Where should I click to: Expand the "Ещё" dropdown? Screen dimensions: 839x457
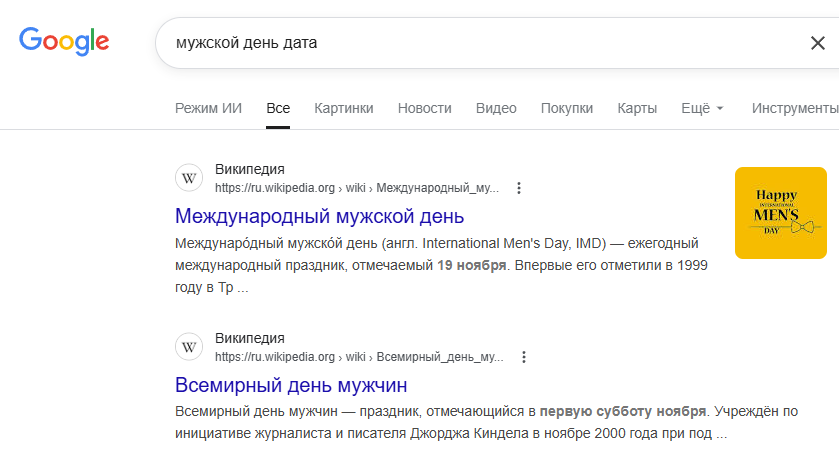[702, 108]
